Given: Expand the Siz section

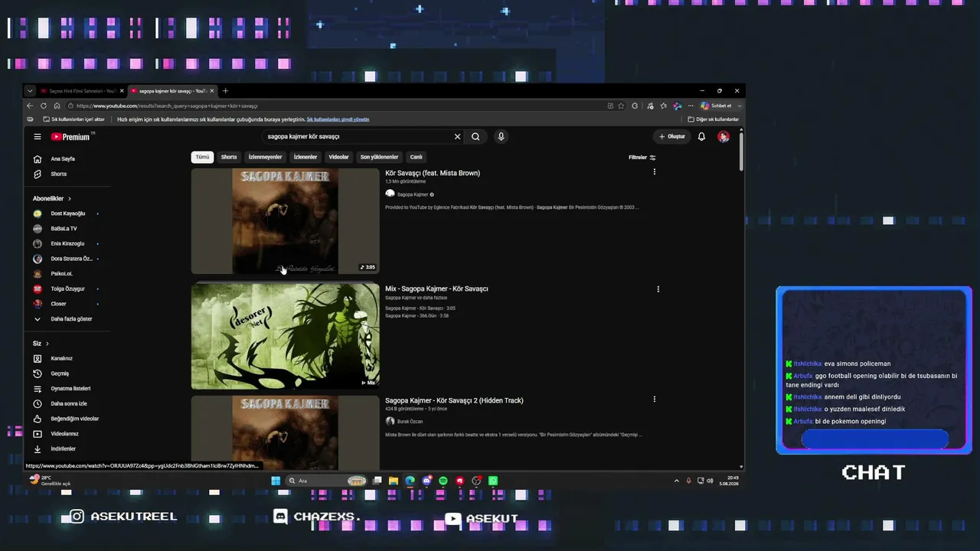Looking at the screenshot, I should [x=41, y=344].
